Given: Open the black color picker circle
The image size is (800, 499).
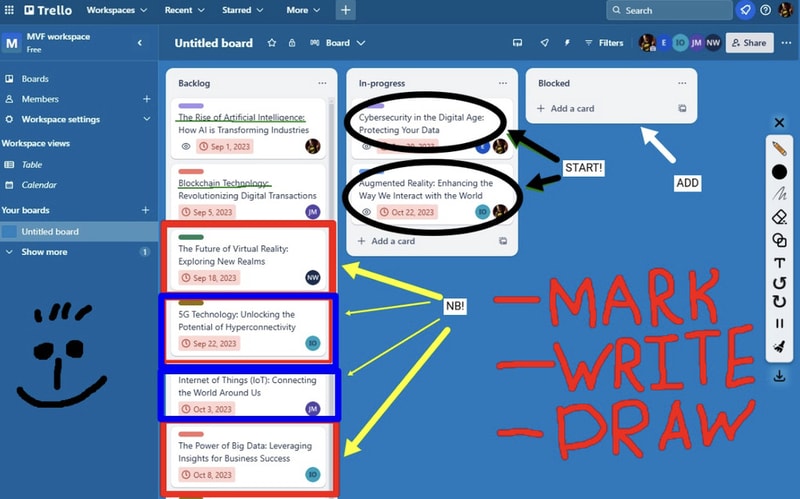Looking at the screenshot, I should coord(779,172).
